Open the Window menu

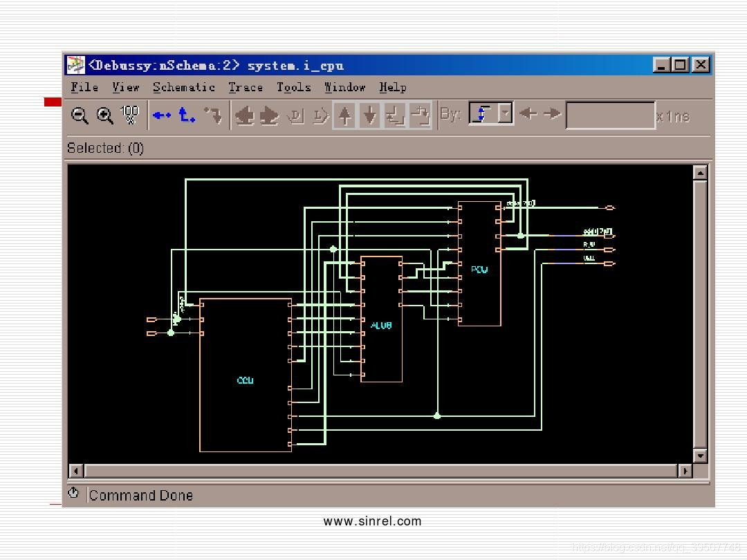tap(345, 87)
